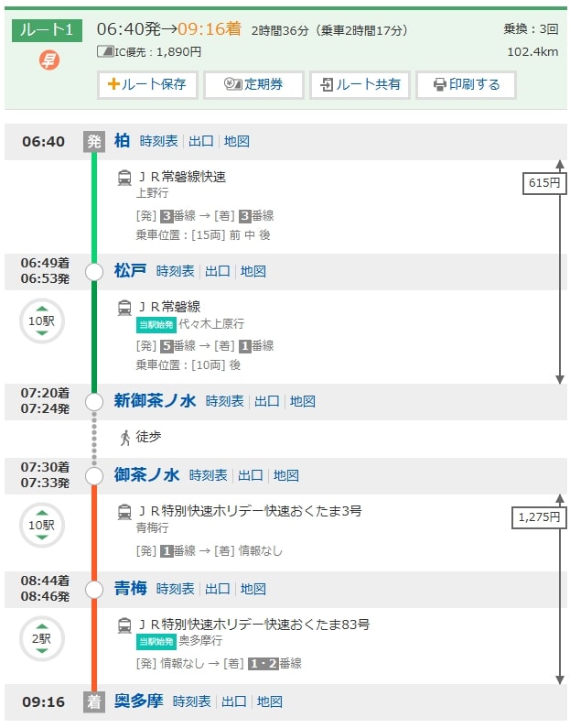Click the train icon beside JR常磐線快速

(x=124, y=178)
